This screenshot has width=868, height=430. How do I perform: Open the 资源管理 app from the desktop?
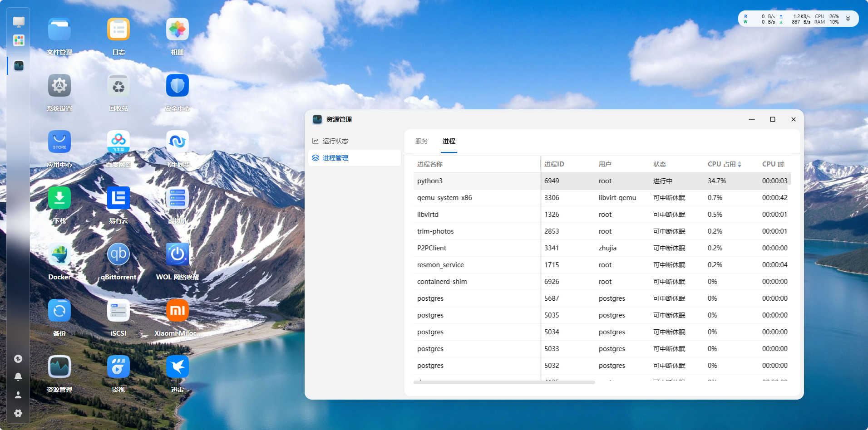pos(59,366)
